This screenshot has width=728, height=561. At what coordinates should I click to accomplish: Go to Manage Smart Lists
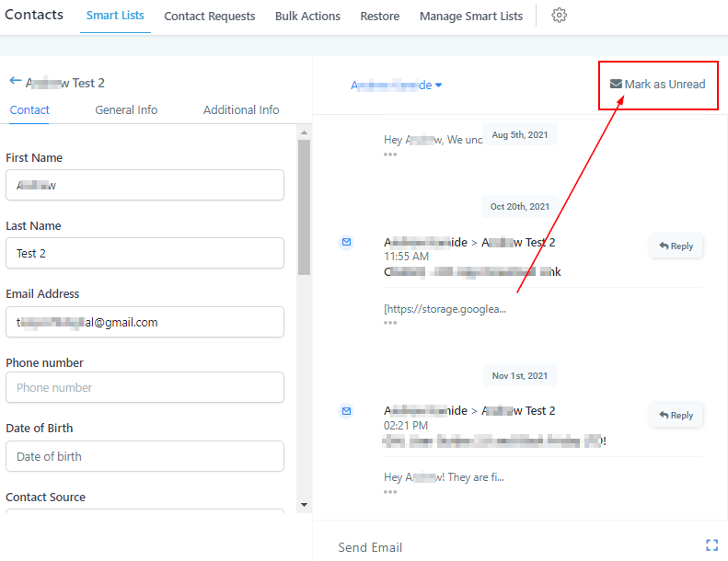470,17
